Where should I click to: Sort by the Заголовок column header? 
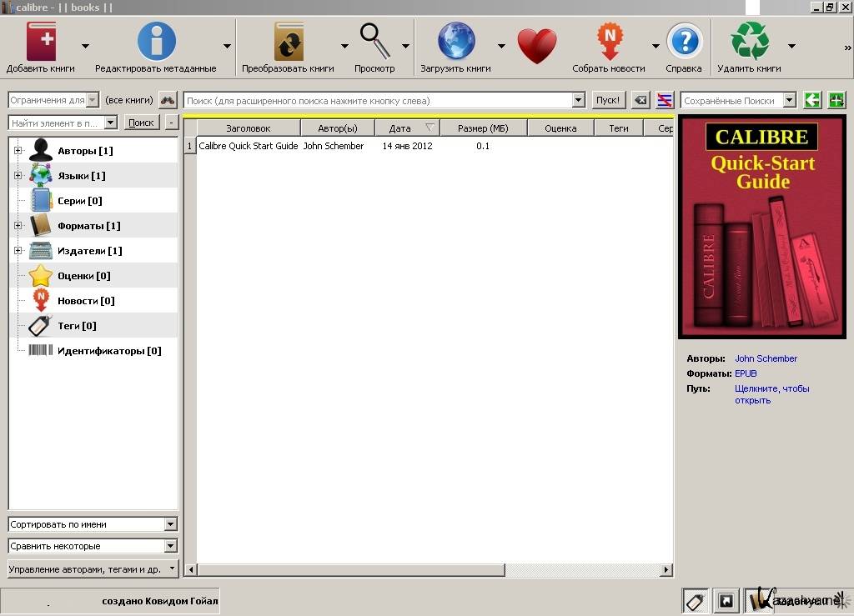tap(248, 128)
